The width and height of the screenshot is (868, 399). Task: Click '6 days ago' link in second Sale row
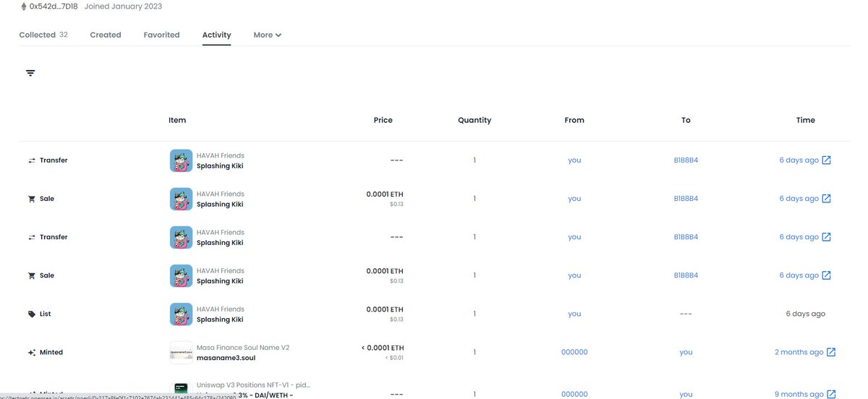(x=799, y=275)
